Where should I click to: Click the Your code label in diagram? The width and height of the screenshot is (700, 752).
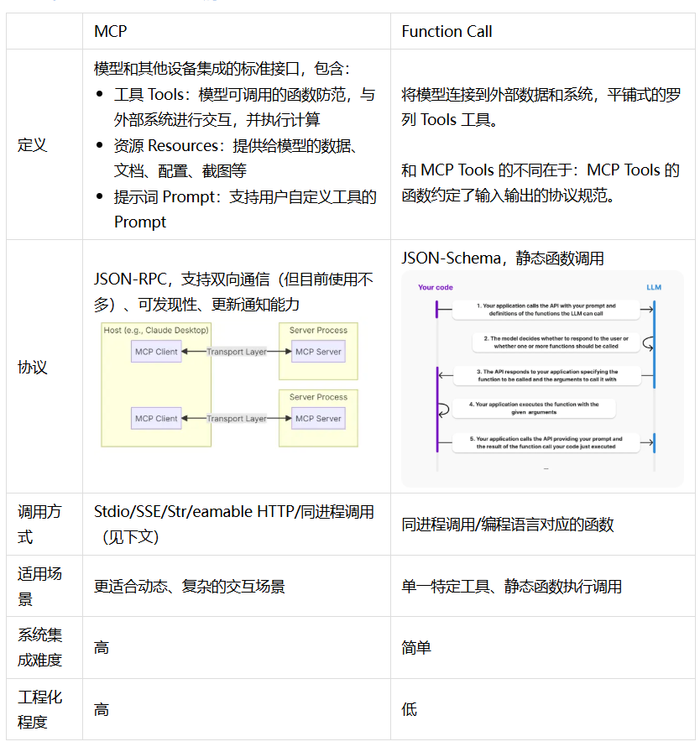[436, 287]
